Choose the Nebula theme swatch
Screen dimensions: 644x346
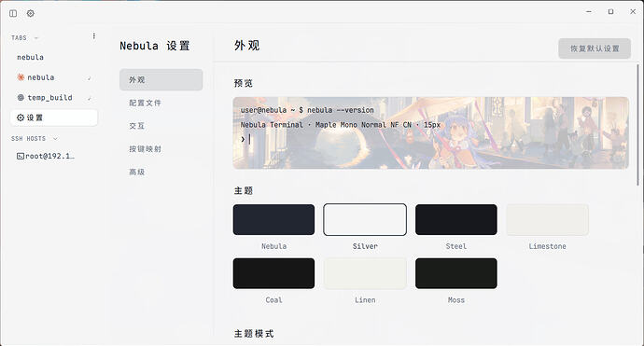click(273, 219)
